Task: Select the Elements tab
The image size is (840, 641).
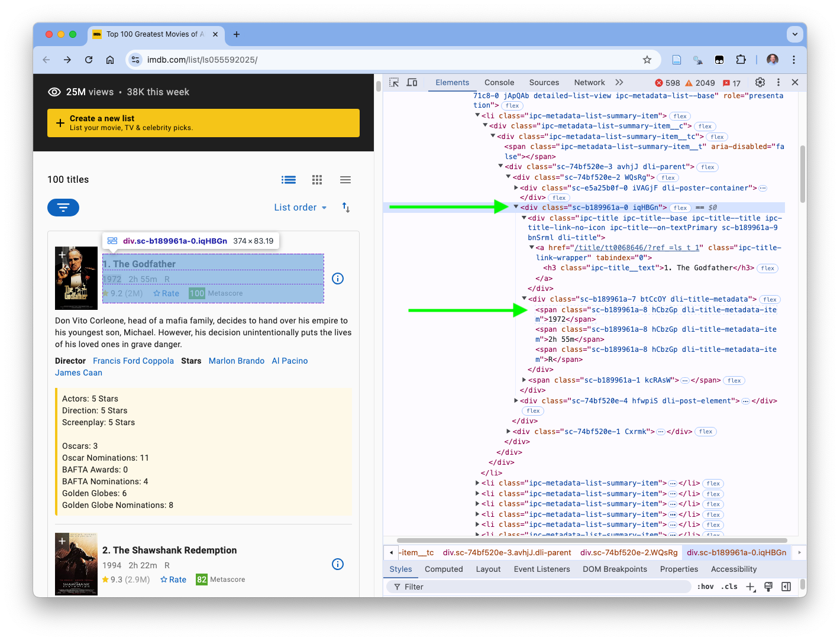Action: click(453, 83)
